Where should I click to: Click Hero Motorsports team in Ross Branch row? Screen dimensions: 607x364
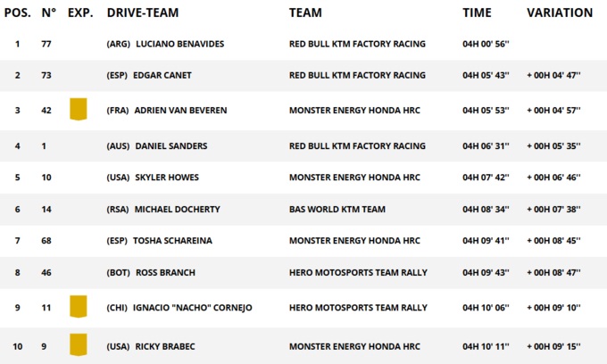pyautogui.click(x=358, y=272)
